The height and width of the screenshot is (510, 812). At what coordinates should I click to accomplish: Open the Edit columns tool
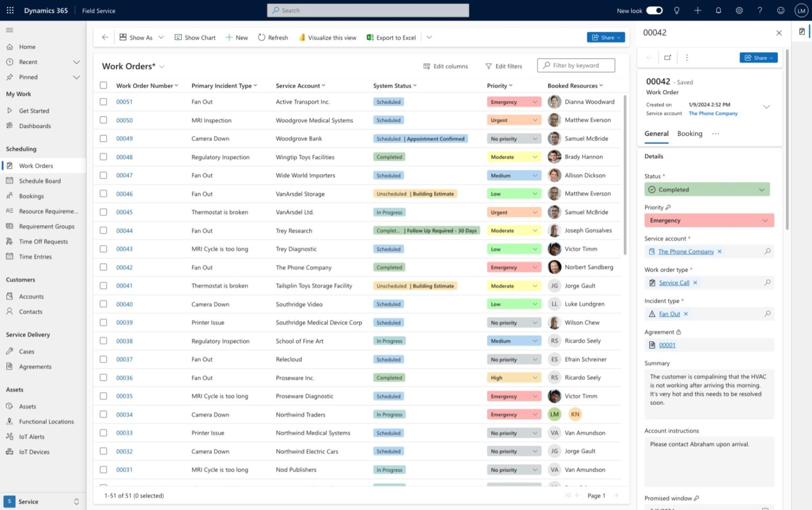click(446, 66)
